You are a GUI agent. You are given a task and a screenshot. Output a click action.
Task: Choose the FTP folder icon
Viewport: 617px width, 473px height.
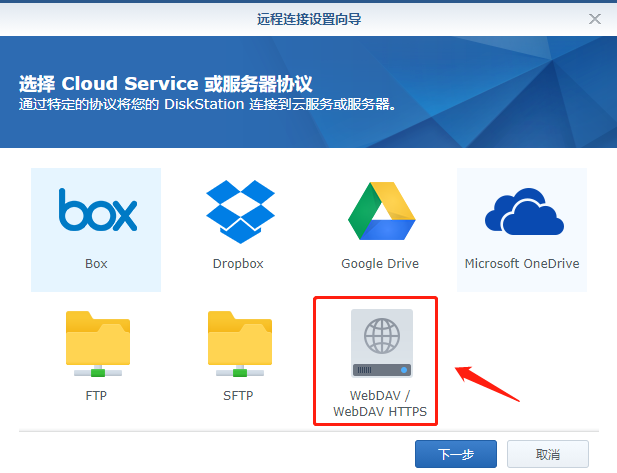tap(98, 344)
